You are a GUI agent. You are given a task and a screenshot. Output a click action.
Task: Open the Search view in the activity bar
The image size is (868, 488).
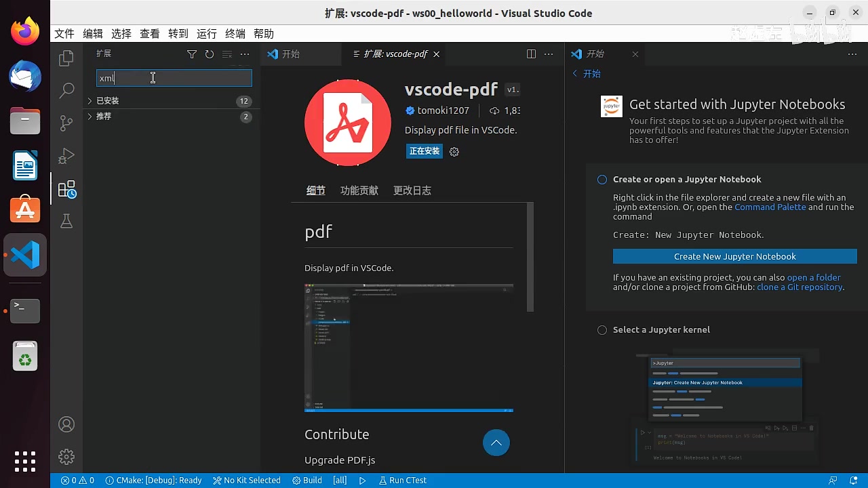(x=66, y=90)
